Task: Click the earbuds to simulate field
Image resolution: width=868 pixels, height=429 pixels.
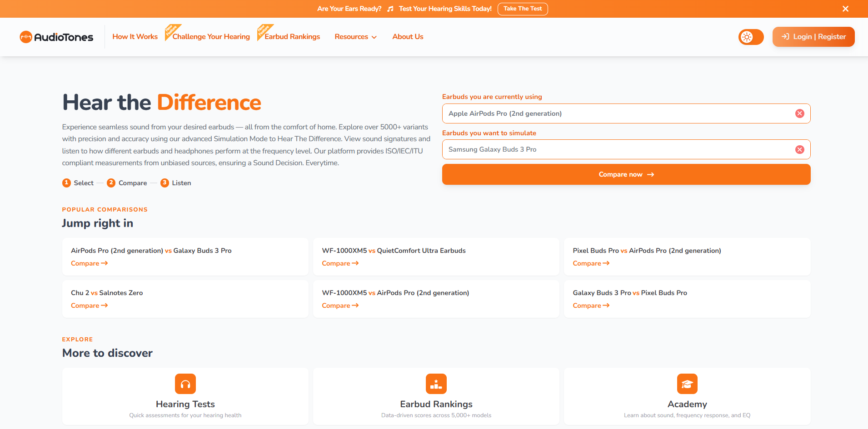Action: (626, 149)
